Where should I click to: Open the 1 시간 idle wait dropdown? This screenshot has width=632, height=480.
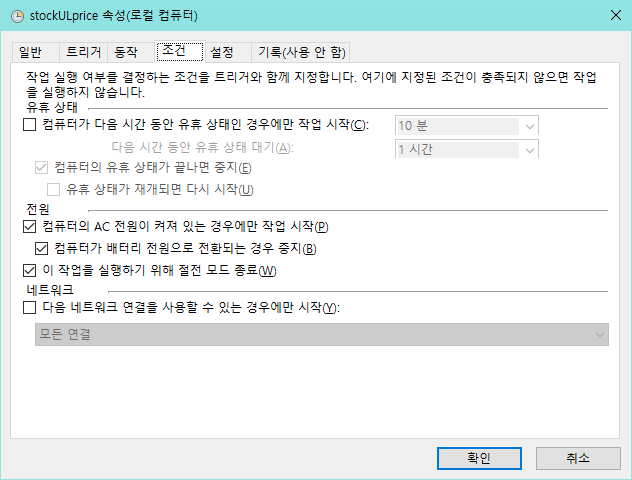click(x=466, y=149)
